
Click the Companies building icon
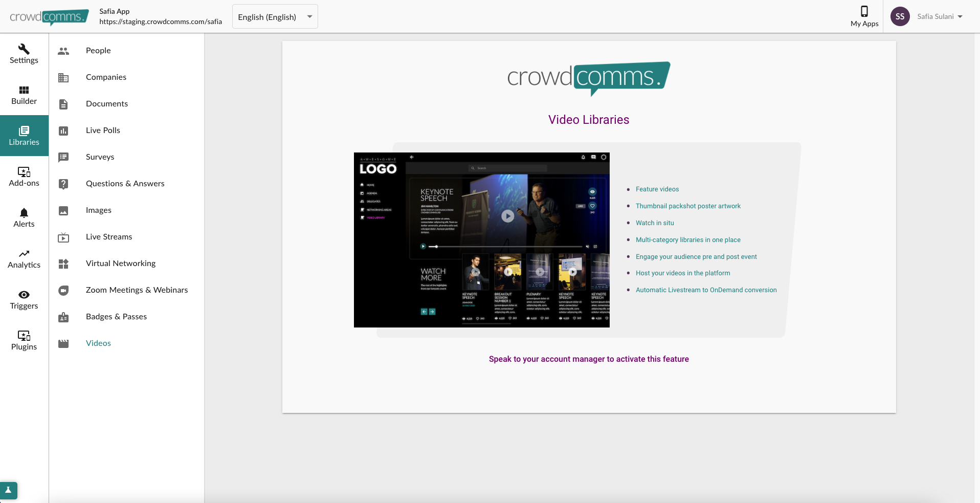(63, 77)
